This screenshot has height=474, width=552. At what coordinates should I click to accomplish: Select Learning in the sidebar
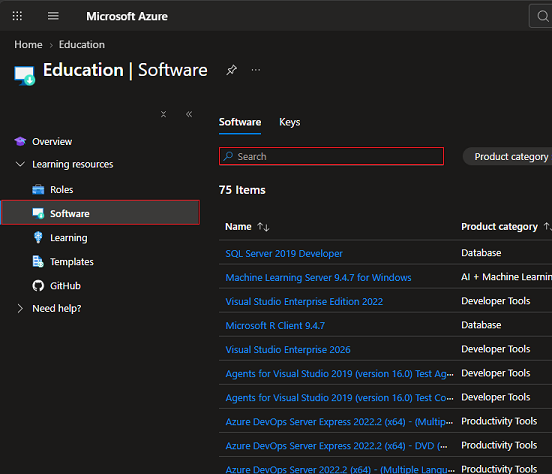(x=69, y=238)
